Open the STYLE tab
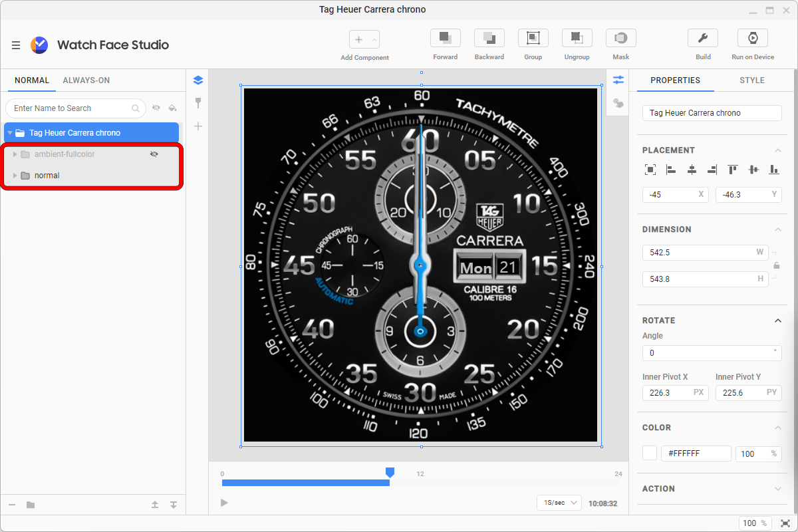Screen dimensions: 798x532 point(752,80)
